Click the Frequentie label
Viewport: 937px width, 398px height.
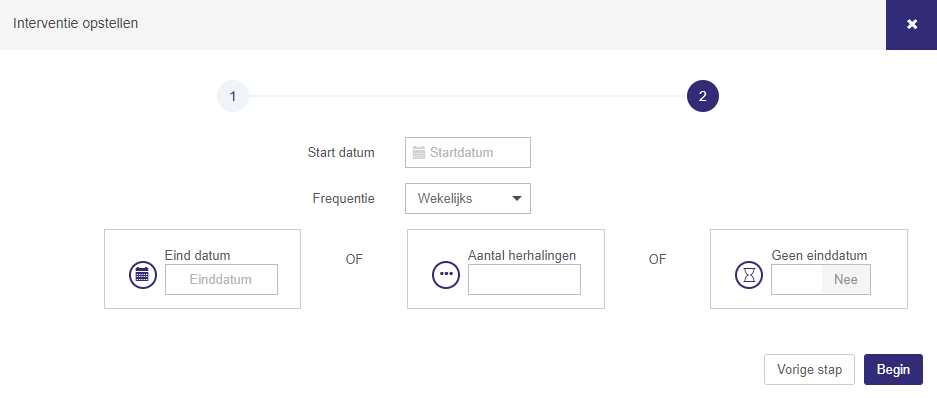click(344, 198)
